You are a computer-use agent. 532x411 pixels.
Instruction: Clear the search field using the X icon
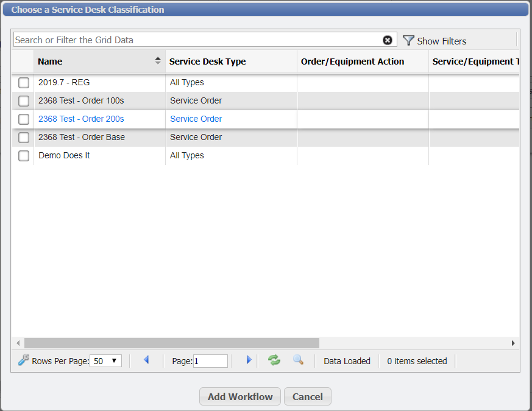[x=388, y=40]
